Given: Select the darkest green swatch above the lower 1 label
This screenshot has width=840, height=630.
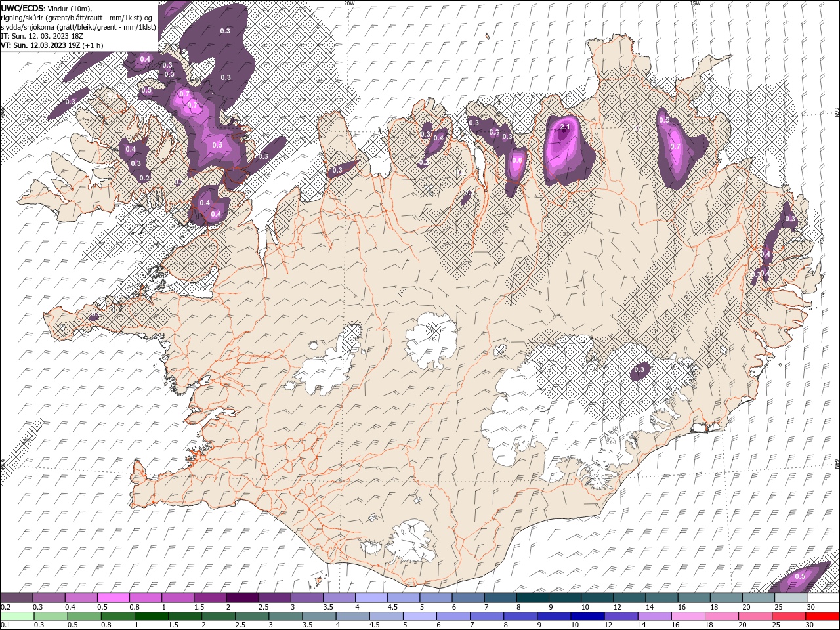Looking at the screenshot, I should click(x=151, y=616).
